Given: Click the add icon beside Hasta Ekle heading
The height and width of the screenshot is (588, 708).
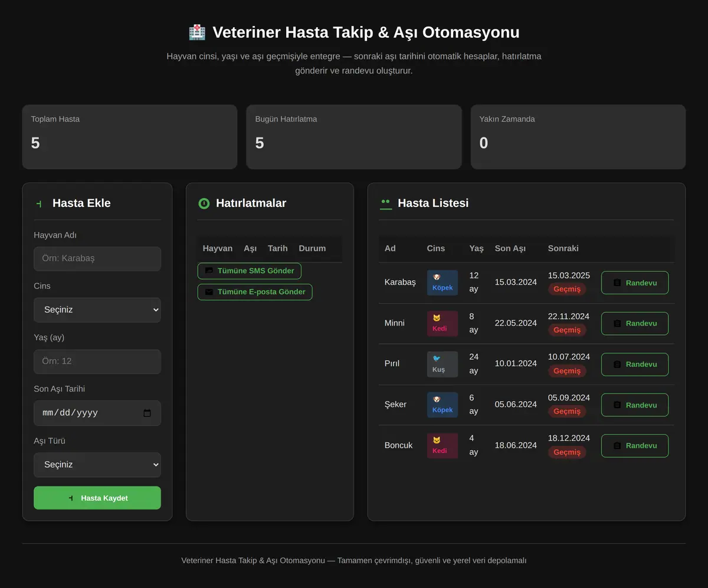Looking at the screenshot, I should pyautogui.click(x=39, y=203).
